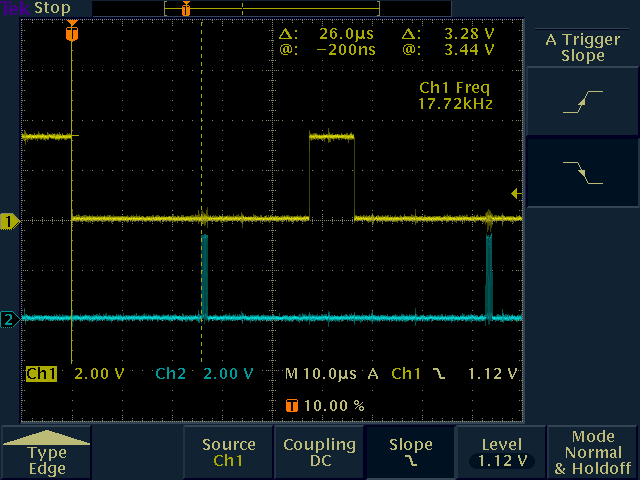The width and height of the screenshot is (640, 480).
Task: Click the channel 2 ground marker
Action: (10, 319)
